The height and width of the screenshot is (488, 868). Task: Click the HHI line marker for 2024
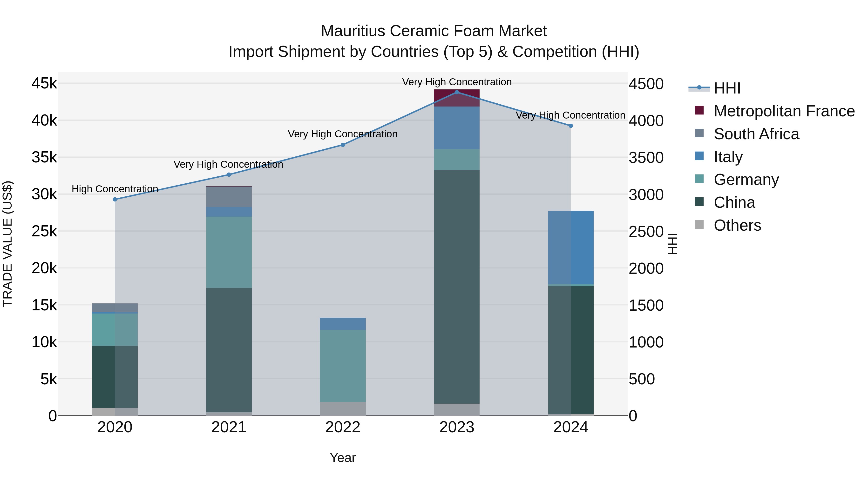[571, 126]
